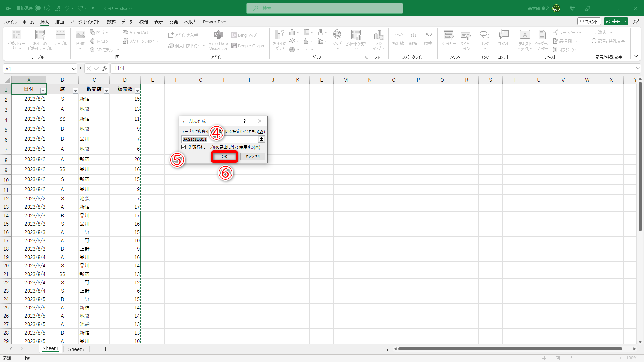Click the zoom slider in status bar

coord(600,358)
